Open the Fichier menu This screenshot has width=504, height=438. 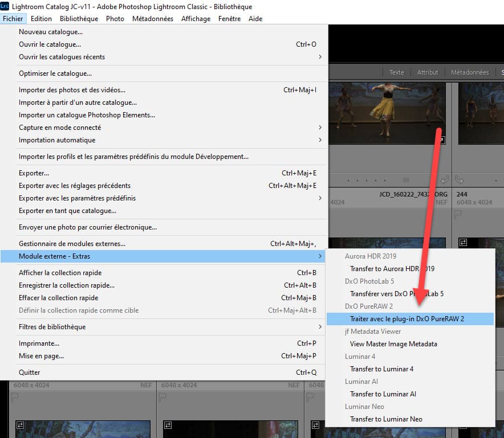[x=13, y=19]
